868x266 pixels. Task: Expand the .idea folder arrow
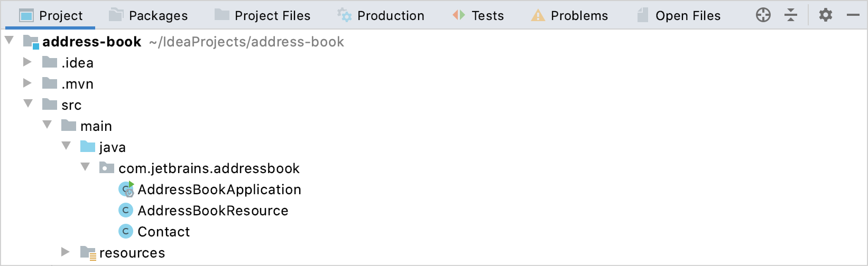[27, 62]
